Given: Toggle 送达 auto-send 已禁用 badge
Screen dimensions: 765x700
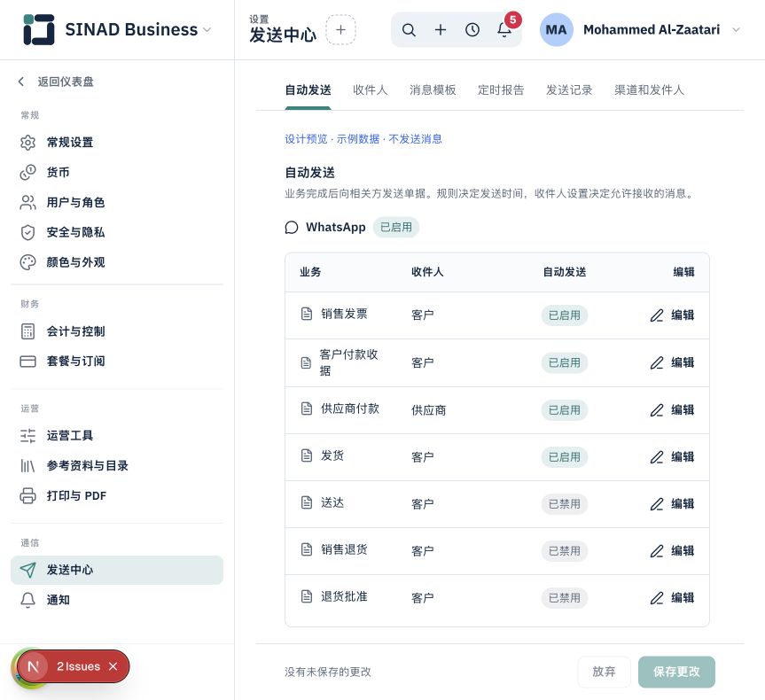Looking at the screenshot, I should pyautogui.click(x=565, y=504).
